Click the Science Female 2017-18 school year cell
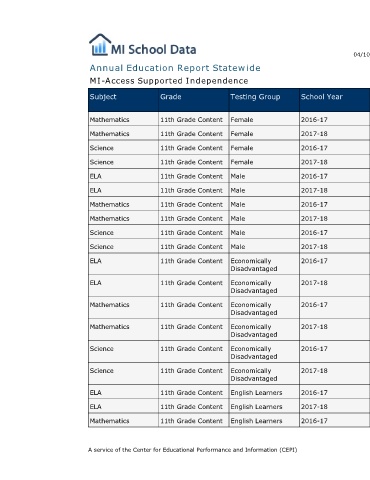Viewport: 370px width, 480px height. pyautogui.click(x=335, y=162)
